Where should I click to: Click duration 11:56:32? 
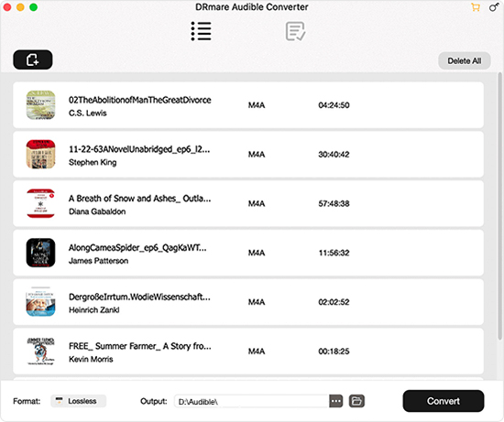334,253
